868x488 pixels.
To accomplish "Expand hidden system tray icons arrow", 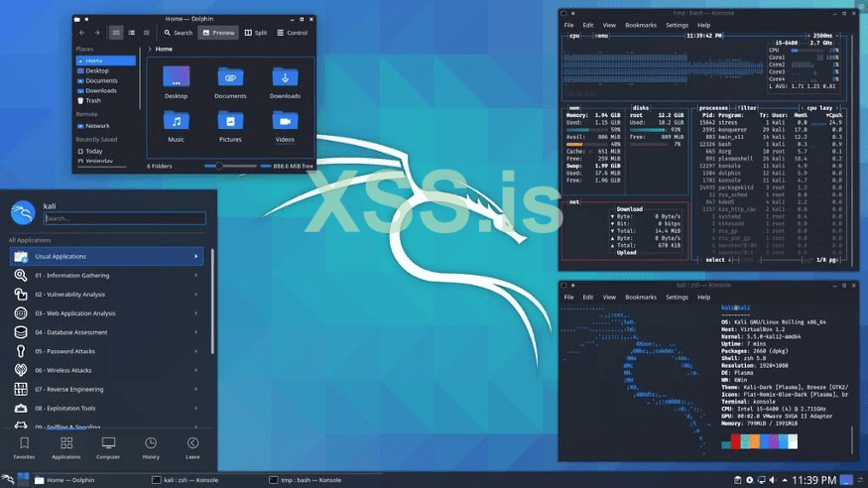I will coord(785,480).
